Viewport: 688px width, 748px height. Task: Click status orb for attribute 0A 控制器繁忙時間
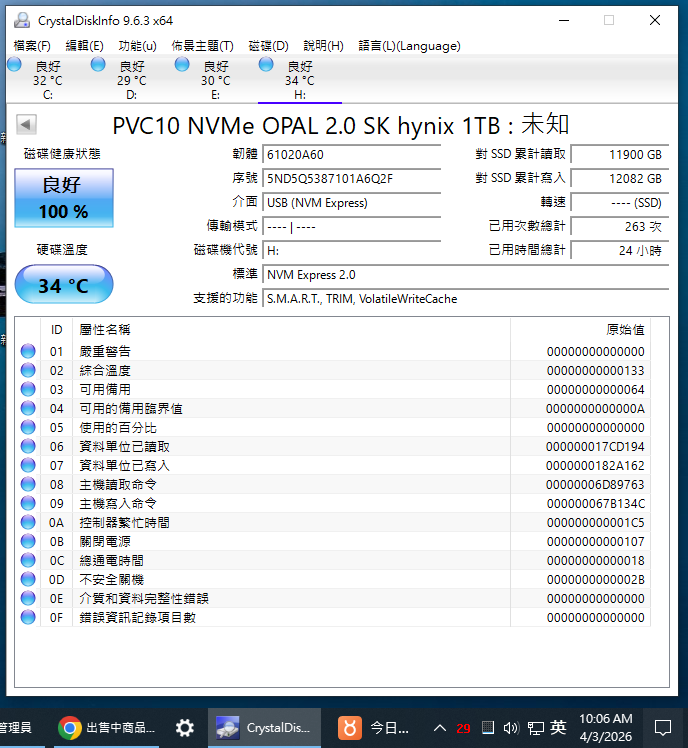[28, 522]
